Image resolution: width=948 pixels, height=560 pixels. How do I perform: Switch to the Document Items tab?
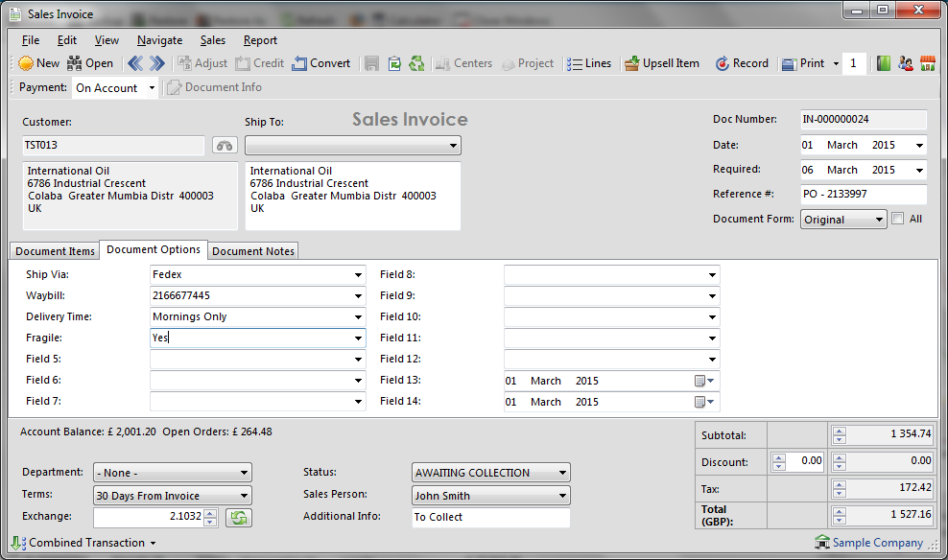[x=55, y=251]
